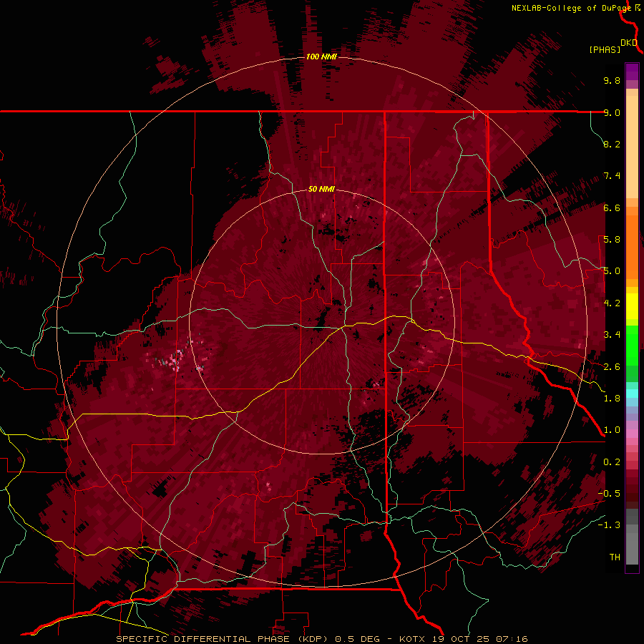The height and width of the screenshot is (644, 644).
Task: Pick the pink segment of the color bar
Action: [632, 434]
